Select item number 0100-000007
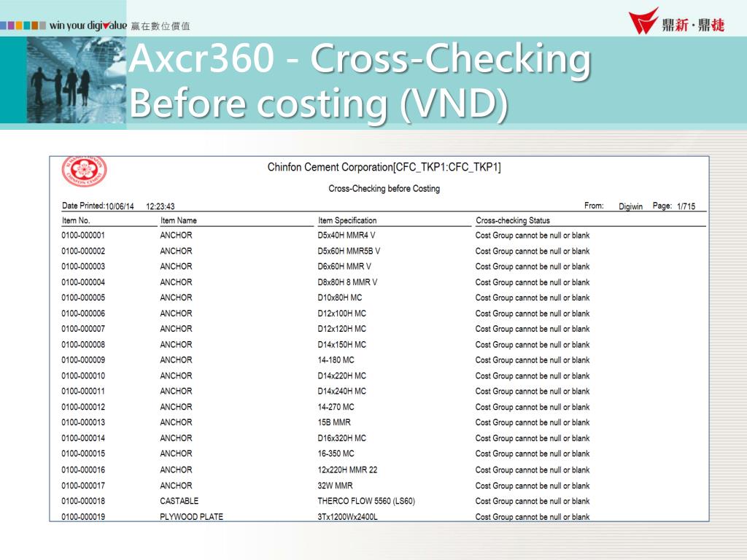747x560 pixels. (x=83, y=329)
